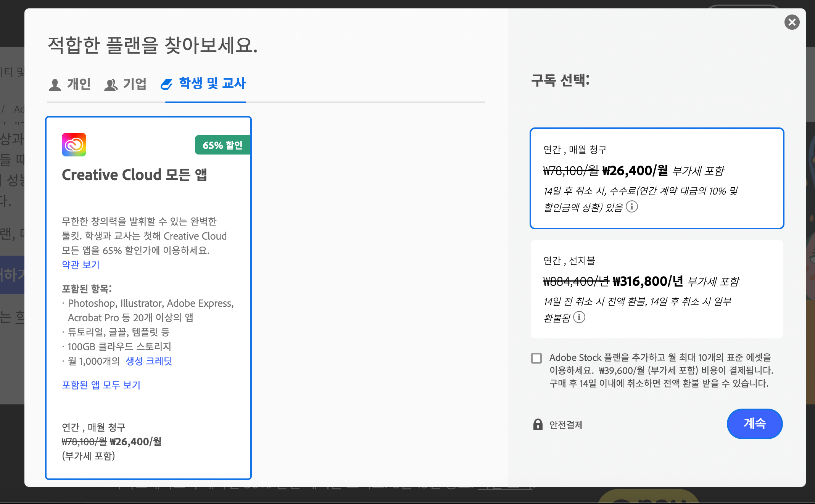Screen dimensions: 815x504
Task: Click the 개인 person icon
Action: click(x=55, y=85)
